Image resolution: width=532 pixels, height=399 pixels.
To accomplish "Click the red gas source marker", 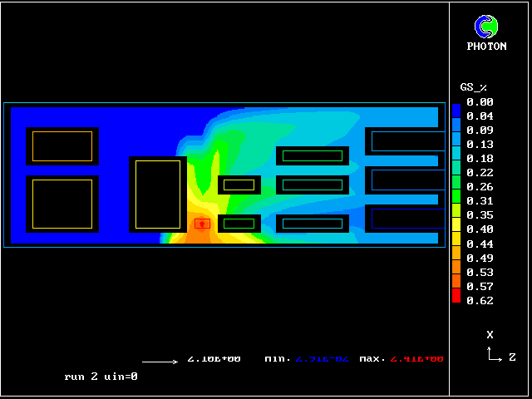I will (x=202, y=224).
